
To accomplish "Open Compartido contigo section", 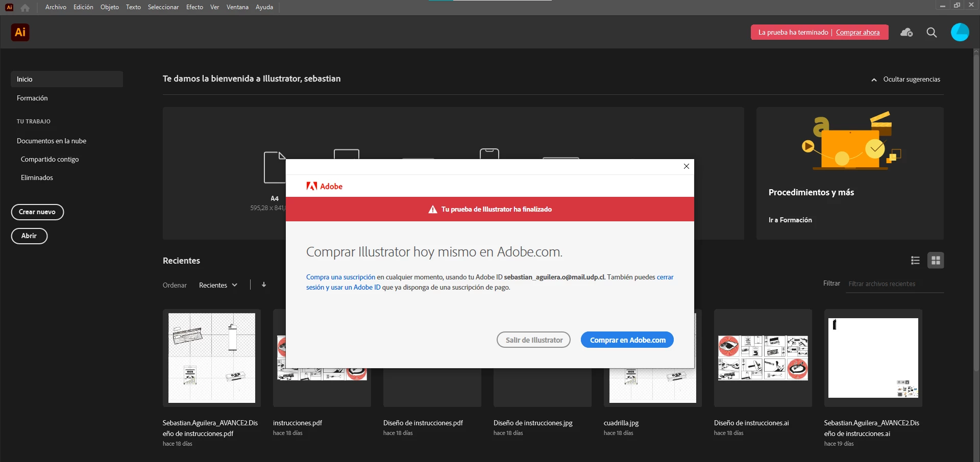I will click(50, 160).
